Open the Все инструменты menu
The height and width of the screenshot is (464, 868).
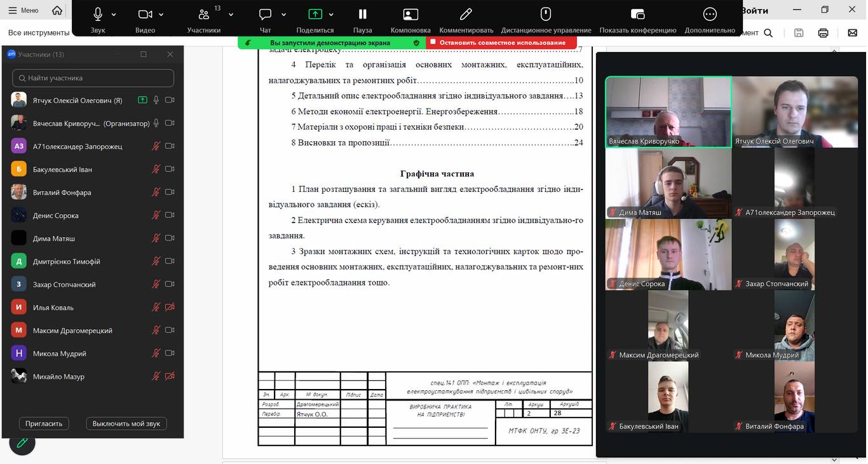point(38,33)
